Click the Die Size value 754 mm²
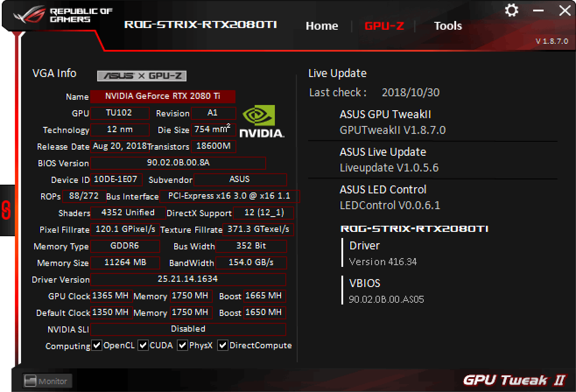 (214, 129)
